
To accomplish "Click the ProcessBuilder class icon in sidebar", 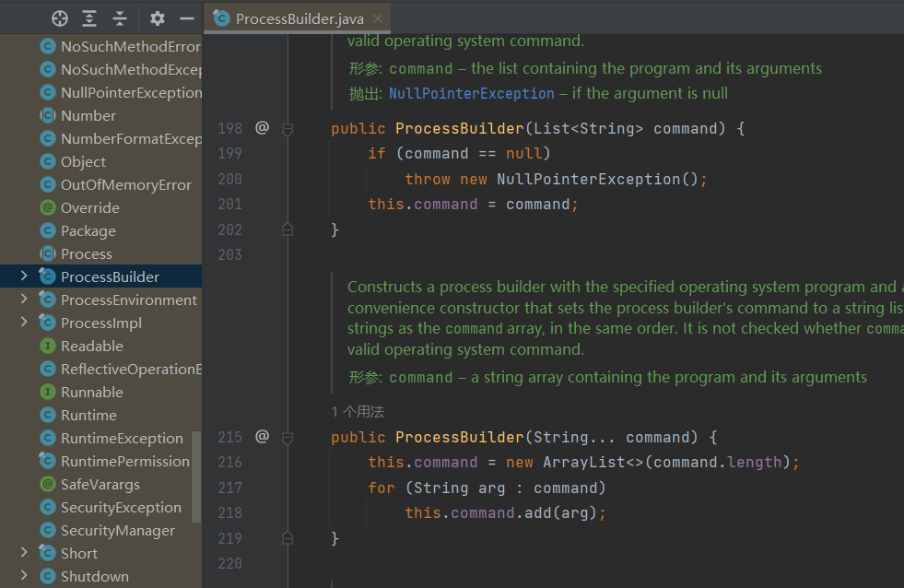I will (47, 276).
